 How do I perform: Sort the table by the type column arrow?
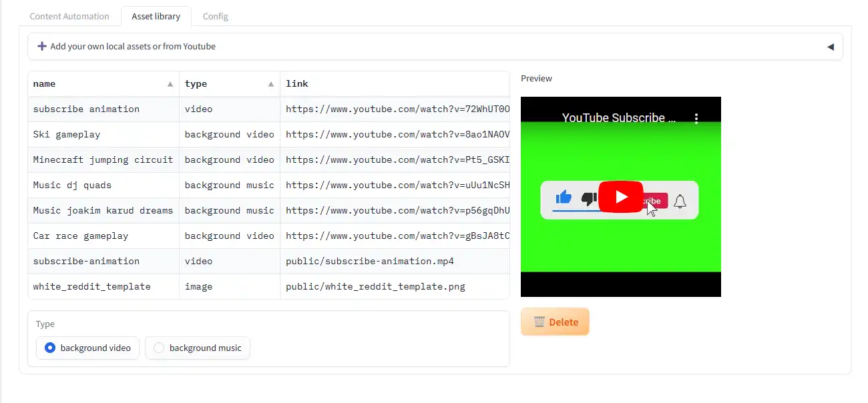(x=271, y=84)
